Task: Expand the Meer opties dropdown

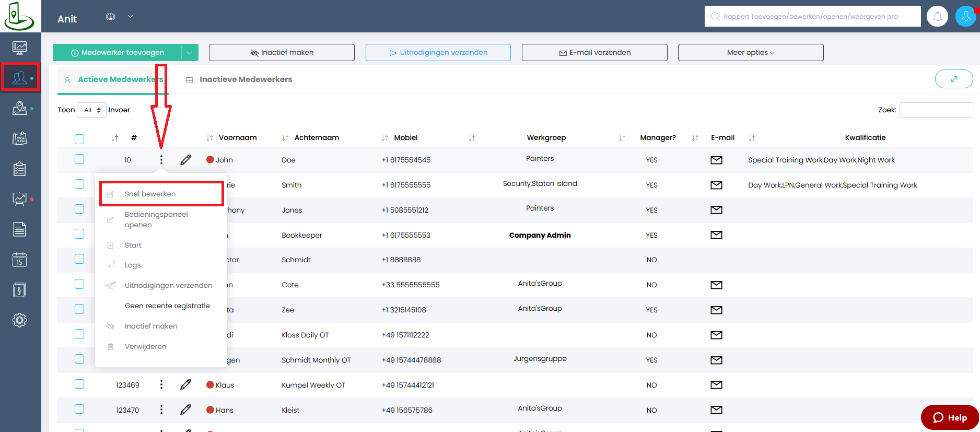Action: (750, 52)
